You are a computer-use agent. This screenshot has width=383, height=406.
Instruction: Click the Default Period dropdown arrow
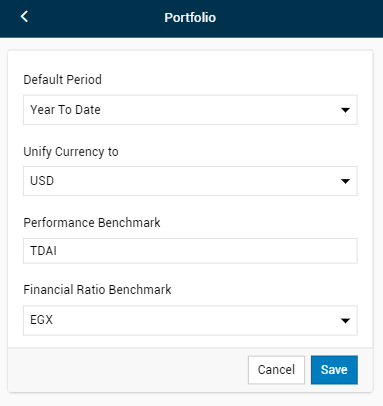345,110
